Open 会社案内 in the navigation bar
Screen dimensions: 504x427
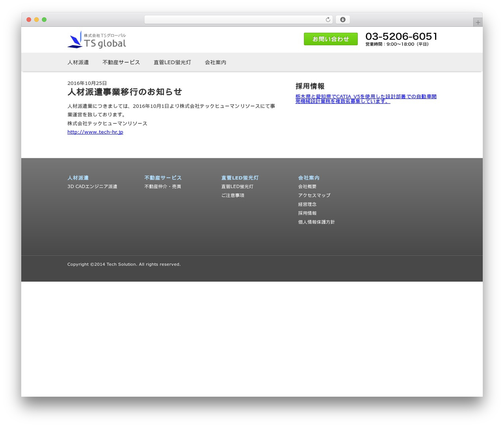pos(215,62)
